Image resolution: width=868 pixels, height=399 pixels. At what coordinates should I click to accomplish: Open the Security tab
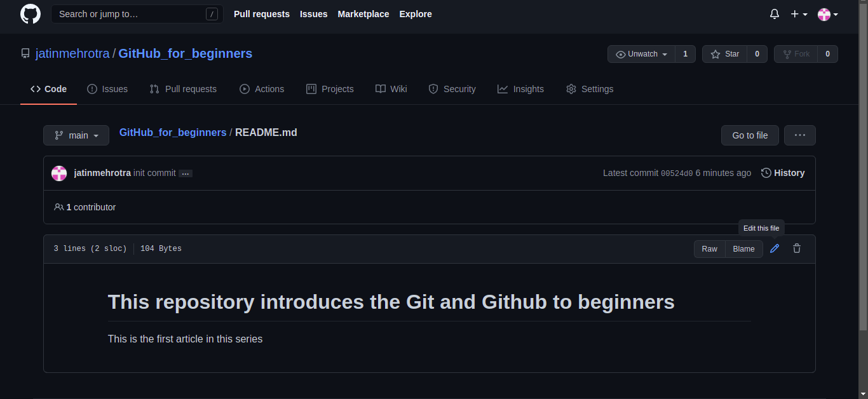[452, 89]
